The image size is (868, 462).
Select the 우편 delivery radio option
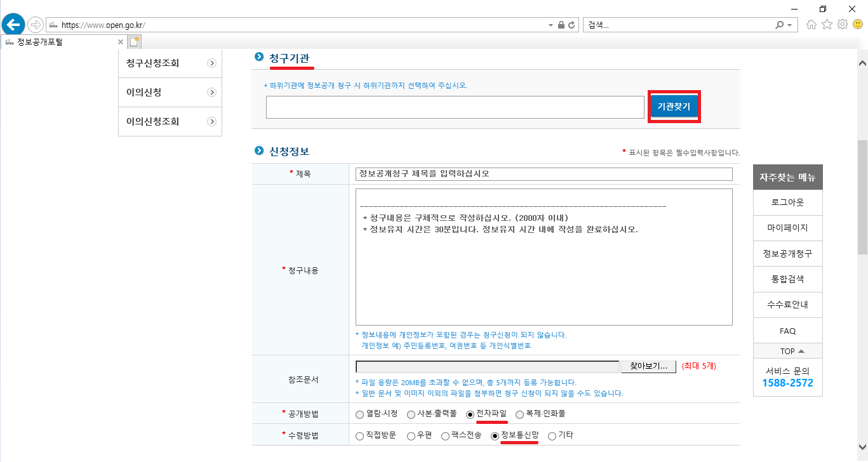tap(411, 436)
